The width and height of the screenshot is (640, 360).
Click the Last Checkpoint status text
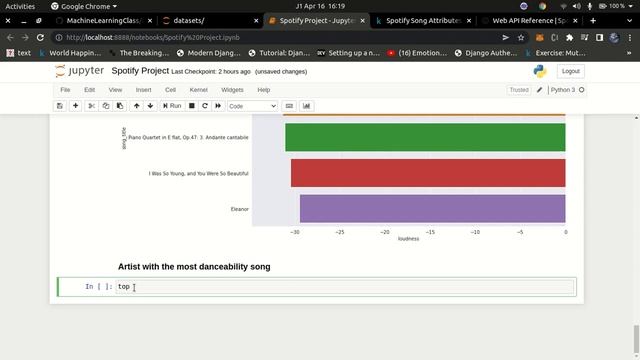pyautogui.click(x=211, y=71)
